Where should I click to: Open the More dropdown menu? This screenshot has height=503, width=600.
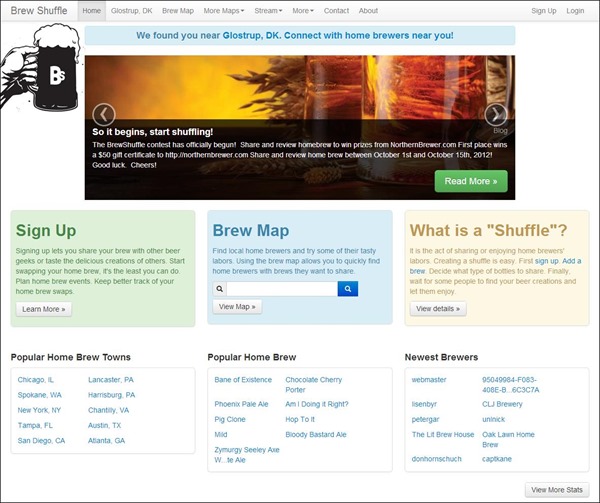click(303, 11)
